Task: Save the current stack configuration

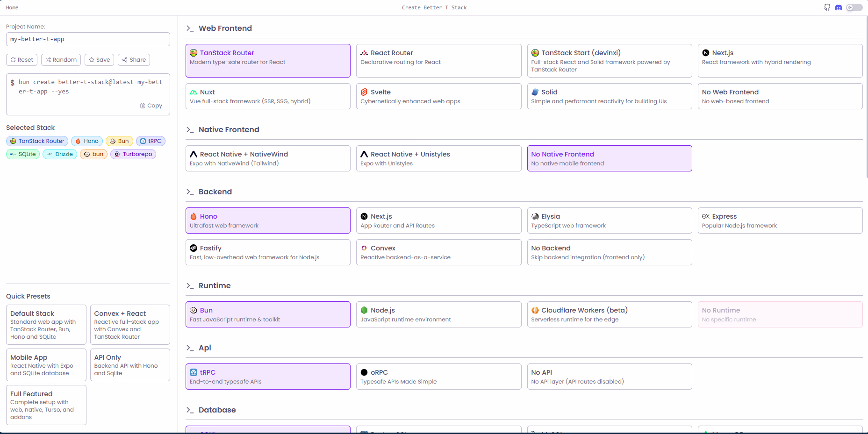Action: [99, 59]
